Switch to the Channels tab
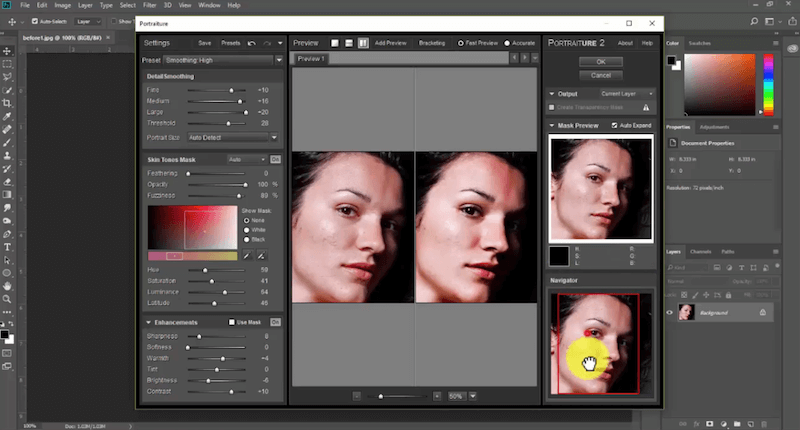Image resolution: width=800 pixels, height=430 pixels. 700,251
